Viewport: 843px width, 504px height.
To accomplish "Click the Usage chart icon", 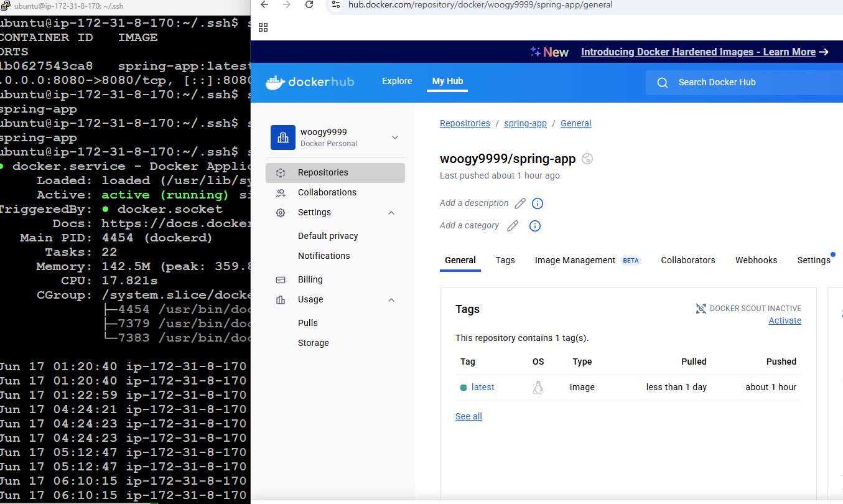I will (x=281, y=300).
